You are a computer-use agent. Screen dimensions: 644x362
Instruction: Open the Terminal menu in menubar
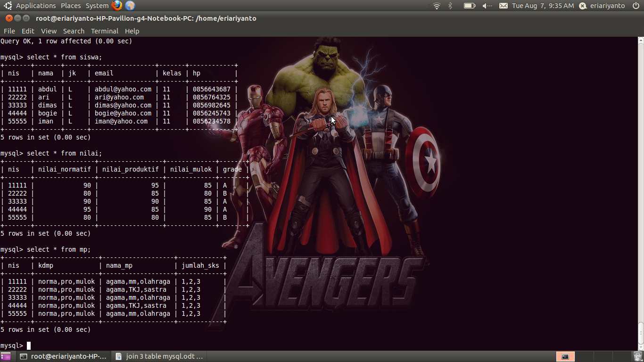point(105,31)
